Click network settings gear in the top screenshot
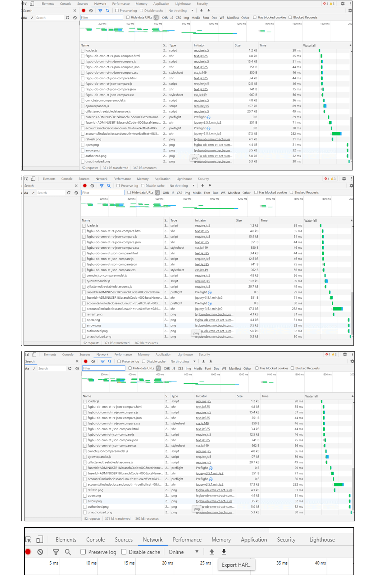Image resolution: width=368 pixels, height=588 pixels. pyautogui.click(x=350, y=11)
